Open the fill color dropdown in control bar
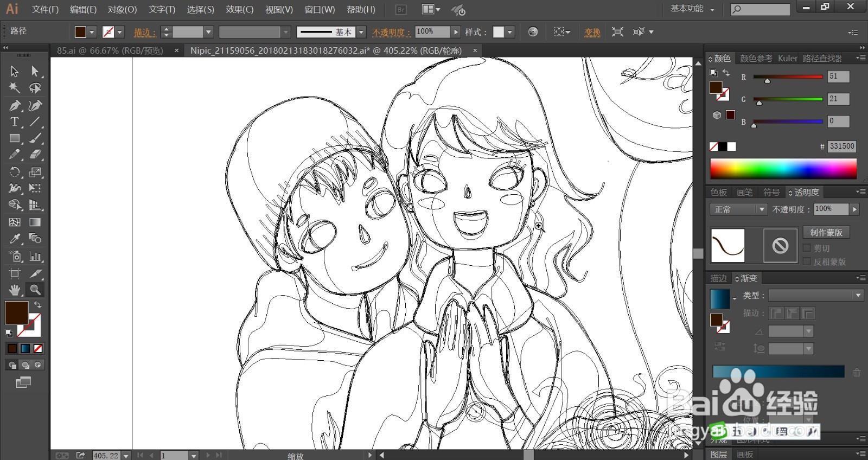Screen dimensions: 868x460 [x=92, y=32]
